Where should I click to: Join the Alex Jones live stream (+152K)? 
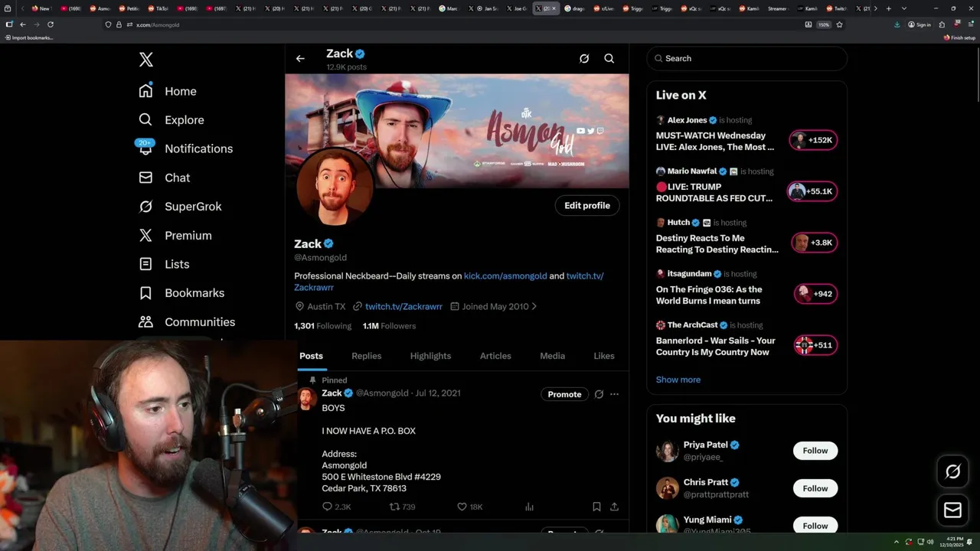pos(813,140)
